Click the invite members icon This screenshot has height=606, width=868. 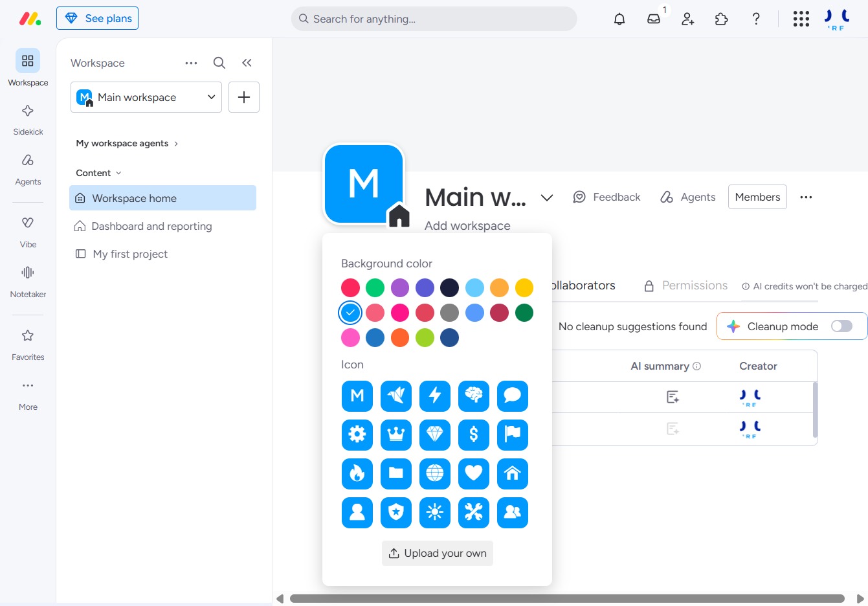(x=688, y=19)
